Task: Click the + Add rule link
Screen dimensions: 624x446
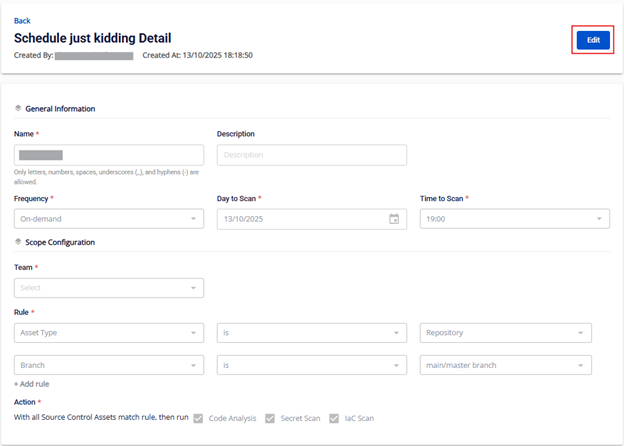Action: 32,384
